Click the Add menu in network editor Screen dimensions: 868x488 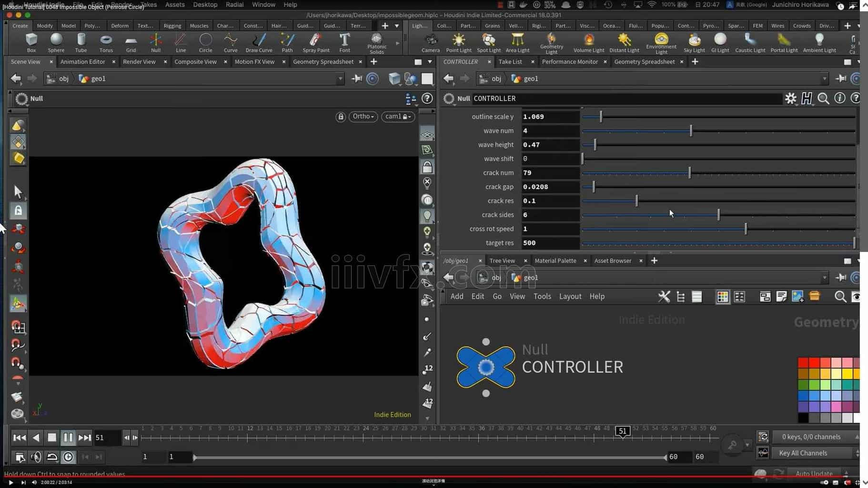456,297
